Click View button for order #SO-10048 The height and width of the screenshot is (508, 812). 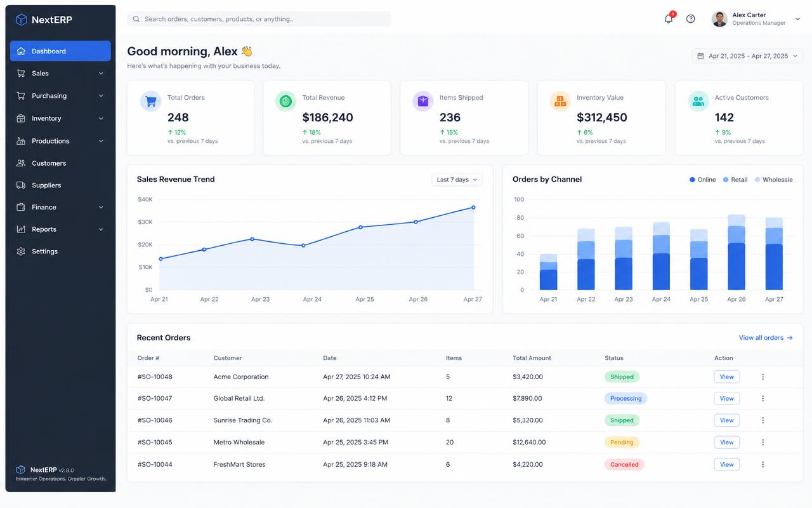(727, 377)
